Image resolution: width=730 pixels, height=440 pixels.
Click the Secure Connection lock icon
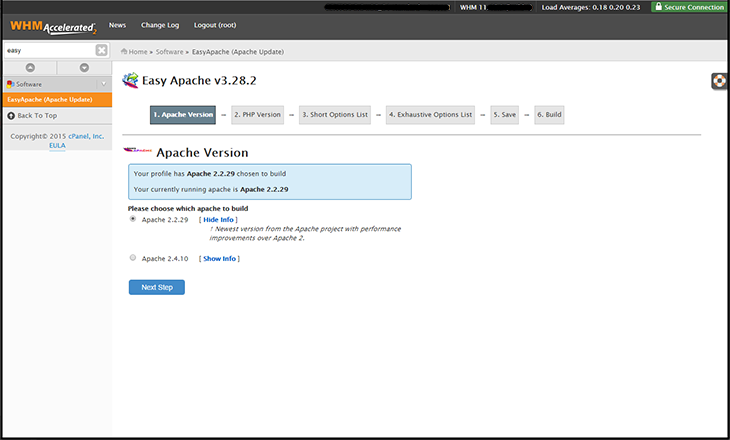click(x=658, y=7)
